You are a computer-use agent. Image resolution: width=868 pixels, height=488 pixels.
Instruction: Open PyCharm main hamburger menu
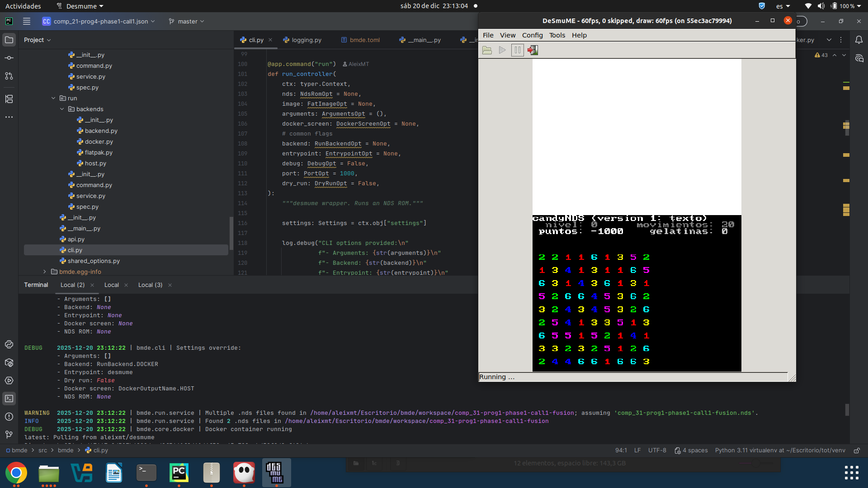27,21
